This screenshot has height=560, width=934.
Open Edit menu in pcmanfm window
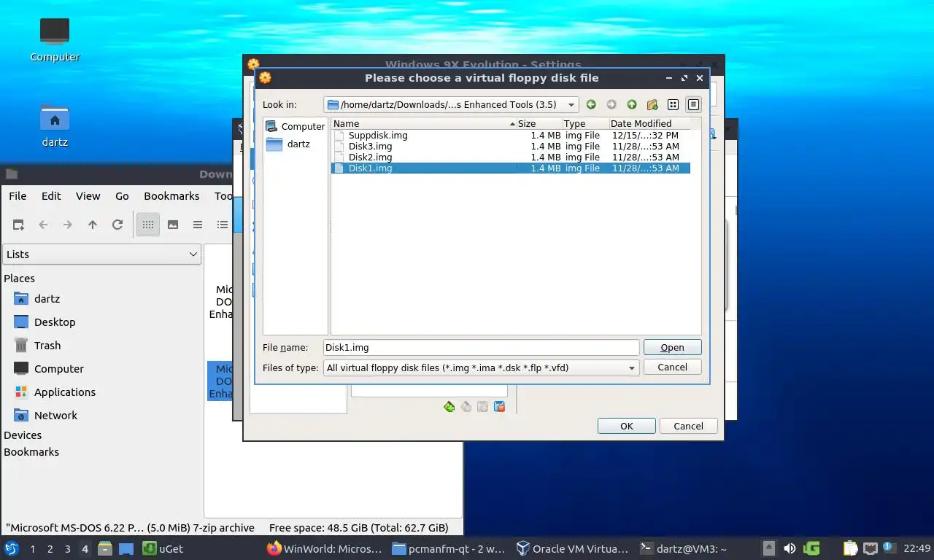tap(51, 195)
